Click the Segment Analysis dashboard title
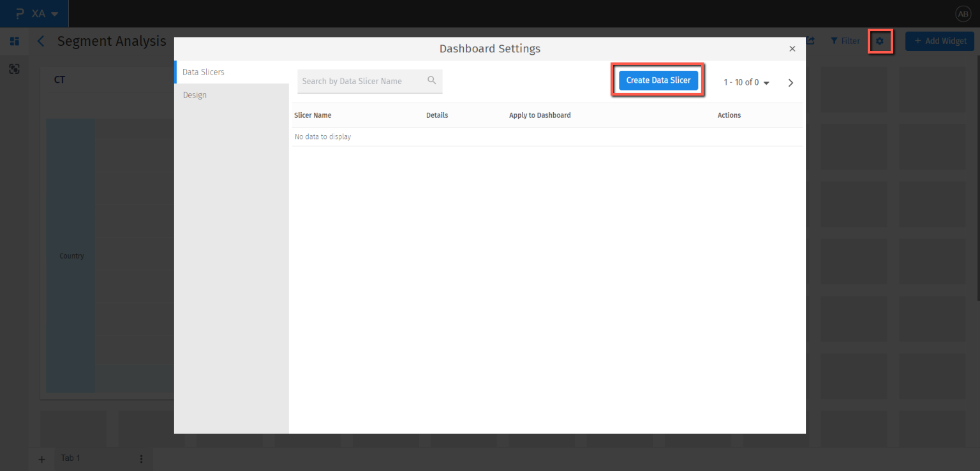 tap(112, 41)
